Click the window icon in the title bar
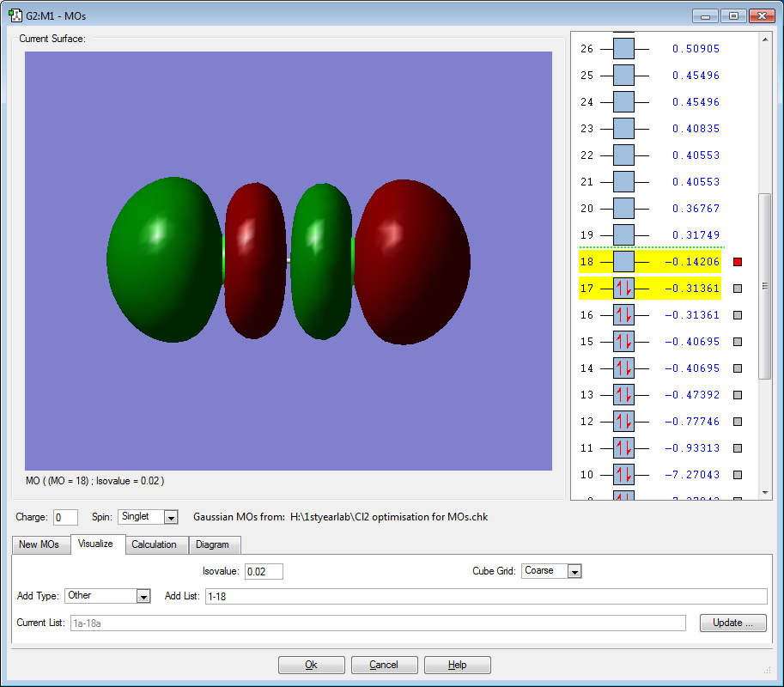Viewport: 784px width, 687px height. [x=15, y=15]
